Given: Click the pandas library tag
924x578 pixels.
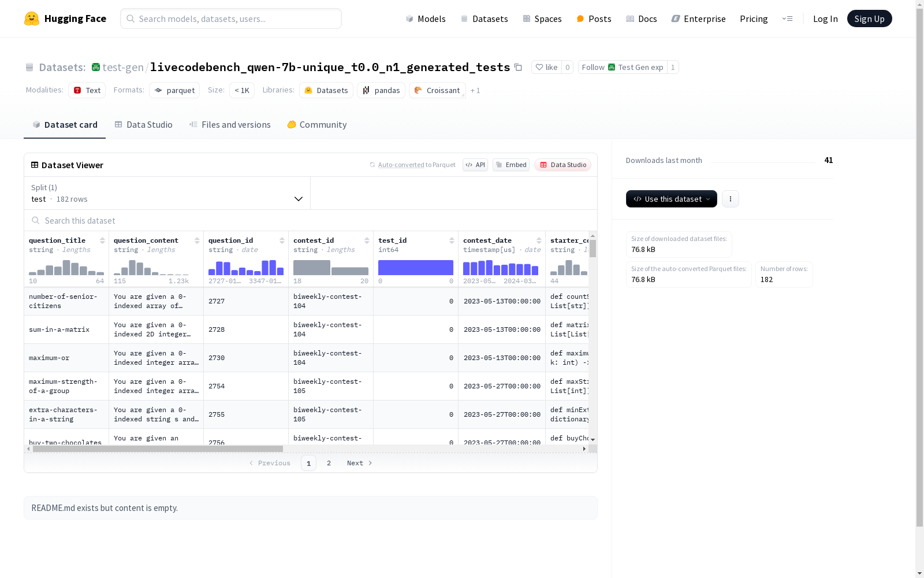Looking at the screenshot, I should tap(381, 90).
